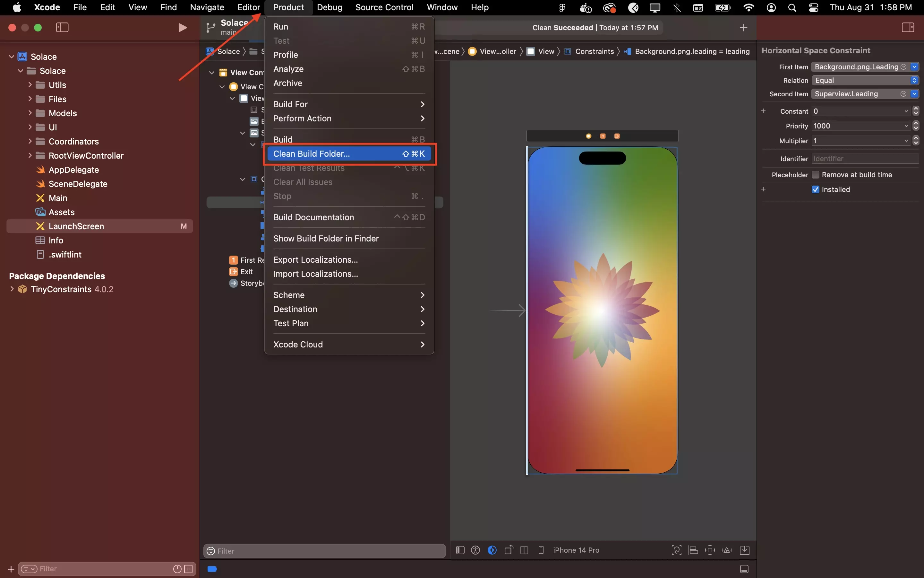
Task: Increment the Constant stepper
Action: [x=916, y=109]
